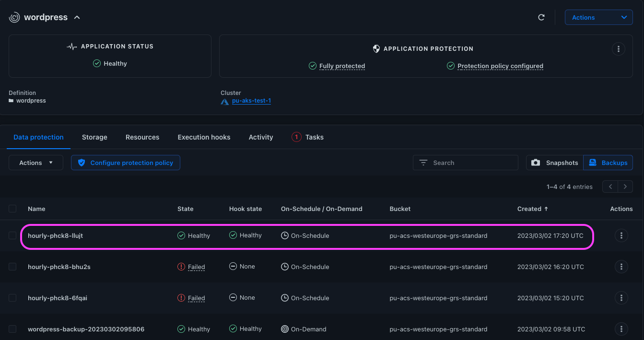Open the top-right blue Actions dropdown

coord(598,17)
